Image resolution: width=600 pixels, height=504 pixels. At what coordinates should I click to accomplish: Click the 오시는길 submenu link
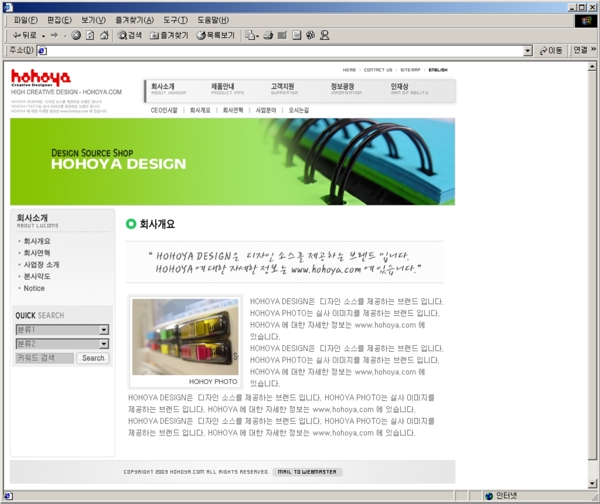click(x=298, y=110)
